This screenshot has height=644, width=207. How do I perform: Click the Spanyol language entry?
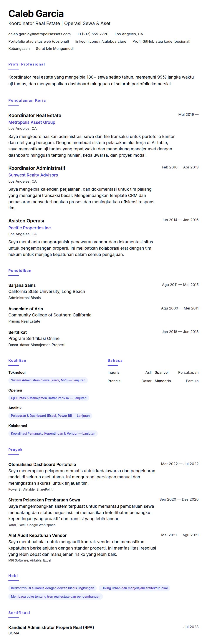pyautogui.click(x=177, y=373)
